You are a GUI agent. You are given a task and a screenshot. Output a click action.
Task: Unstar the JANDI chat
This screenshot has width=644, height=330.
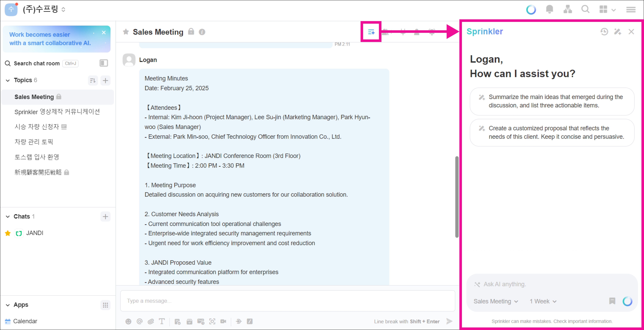coord(8,233)
